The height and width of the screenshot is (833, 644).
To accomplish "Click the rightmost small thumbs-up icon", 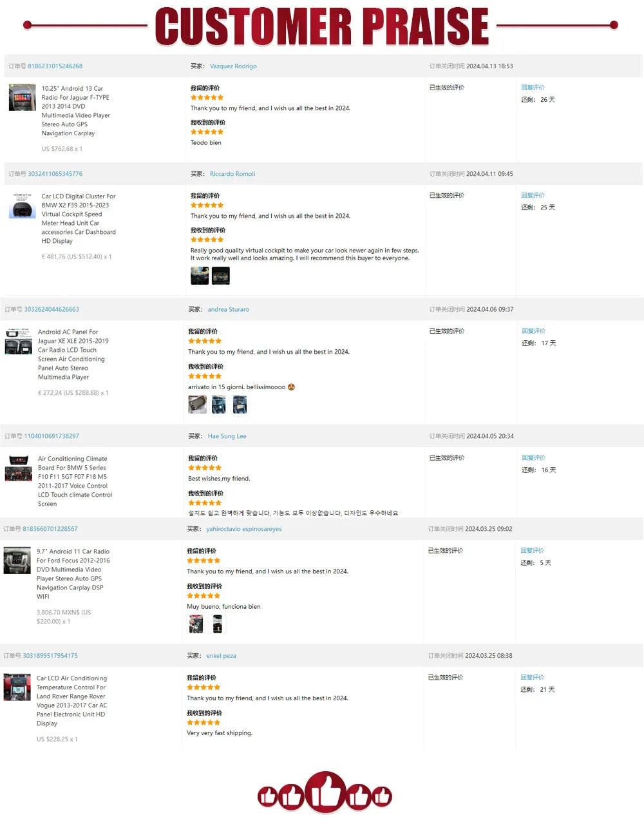I will [382, 796].
